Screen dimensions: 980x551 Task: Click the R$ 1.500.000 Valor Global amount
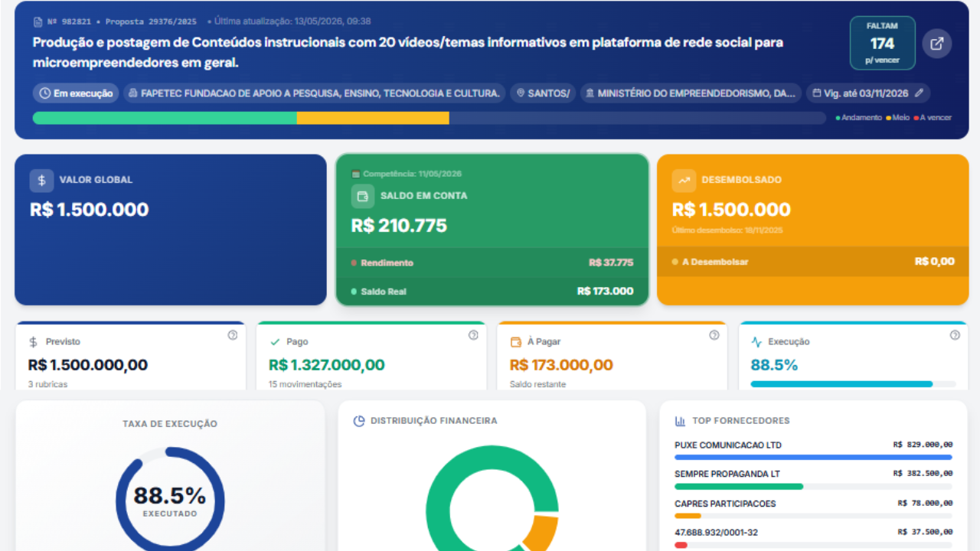[90, 210]
